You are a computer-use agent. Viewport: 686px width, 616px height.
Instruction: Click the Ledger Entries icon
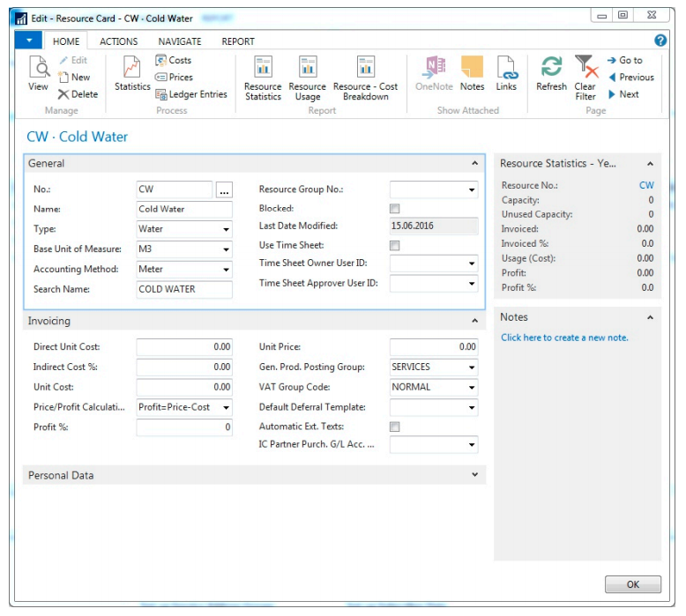point(191,94)
